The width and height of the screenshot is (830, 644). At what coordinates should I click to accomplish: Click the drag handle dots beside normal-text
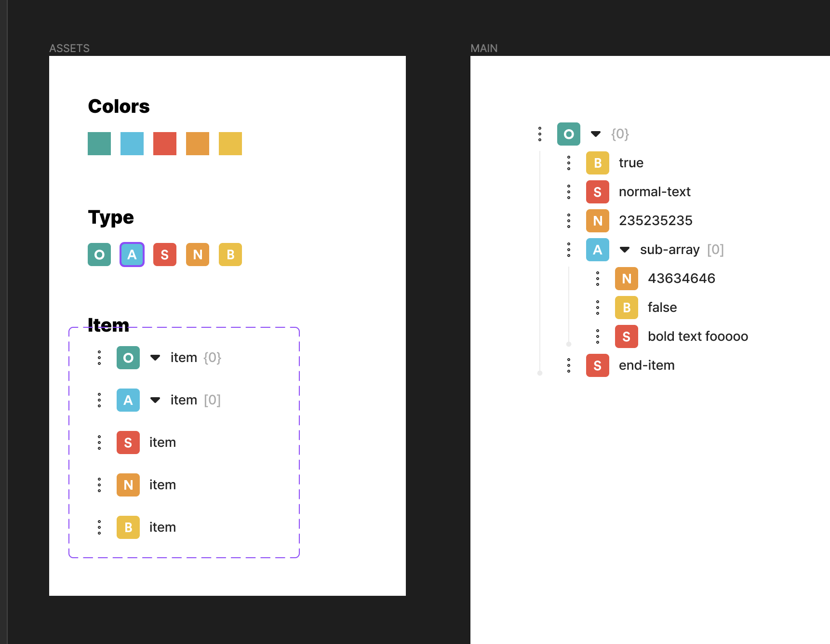[569, 192]
